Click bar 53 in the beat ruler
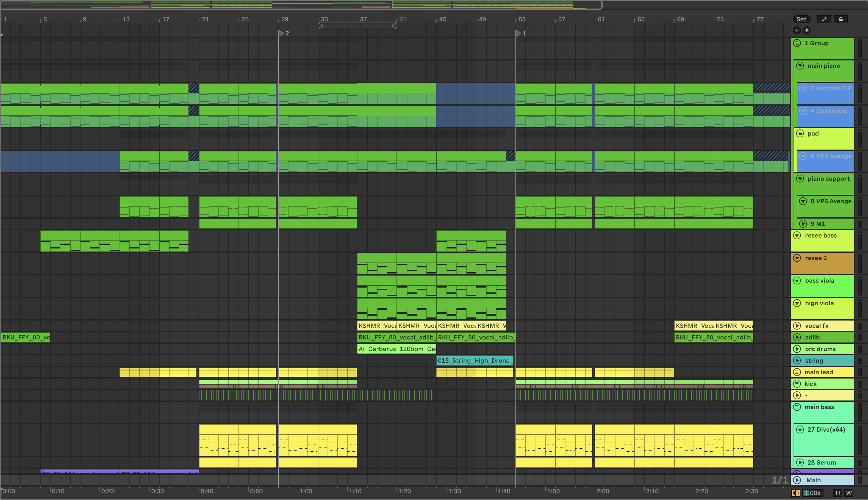The width and height of the screenshot is (868, 500). pyautogui.click(x=522, y=20)
